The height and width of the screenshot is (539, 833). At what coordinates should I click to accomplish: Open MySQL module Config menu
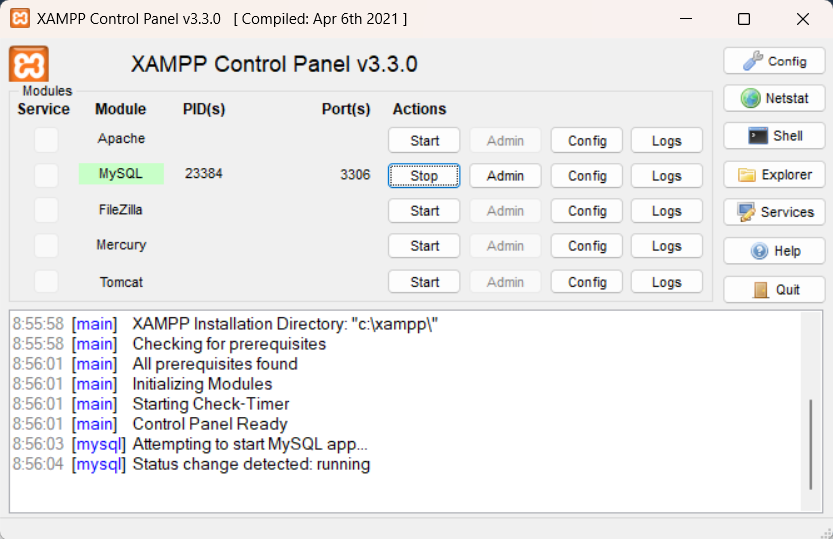pos(587,176)
